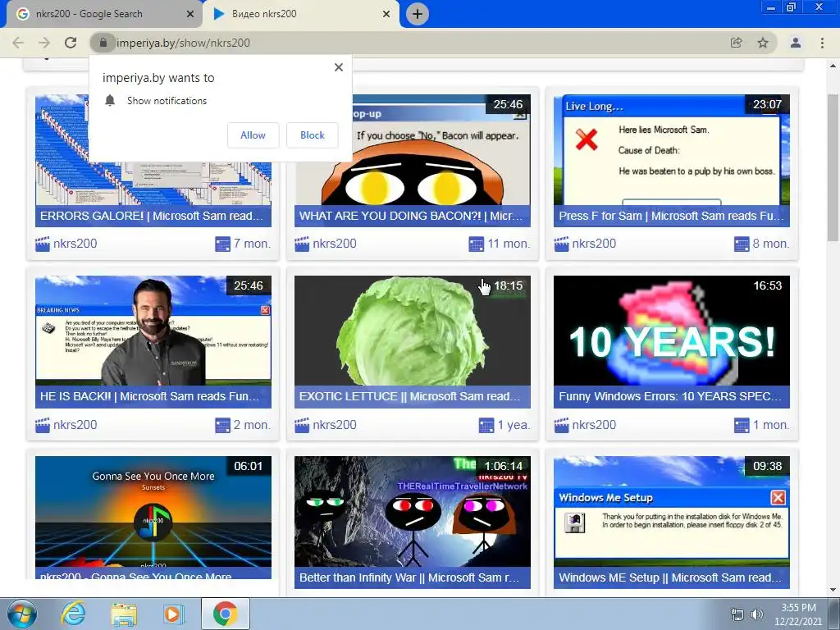
Task: Close the notification permission popup
Action: [x=339, y=67]
